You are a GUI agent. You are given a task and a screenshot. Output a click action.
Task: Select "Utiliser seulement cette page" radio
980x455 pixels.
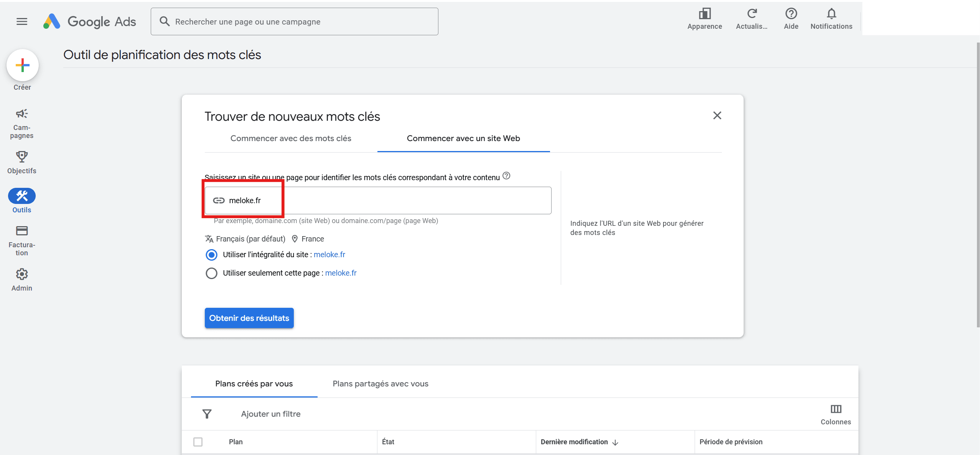click(211, 273)
